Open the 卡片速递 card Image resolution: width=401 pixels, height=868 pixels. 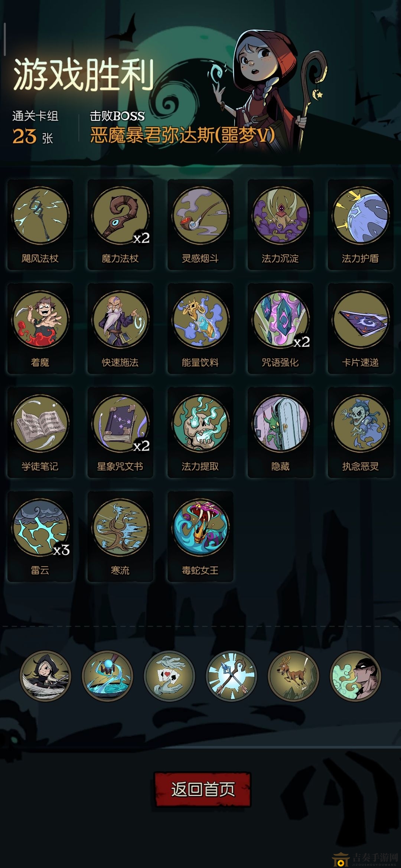(x=361, y=328)
